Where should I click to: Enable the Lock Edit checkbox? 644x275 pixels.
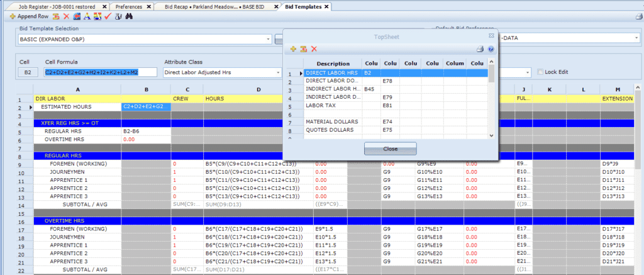540,72
